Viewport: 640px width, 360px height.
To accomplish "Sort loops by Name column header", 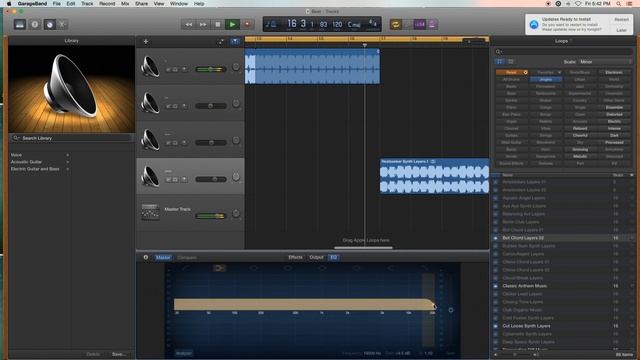I will [x=507, y=175].
